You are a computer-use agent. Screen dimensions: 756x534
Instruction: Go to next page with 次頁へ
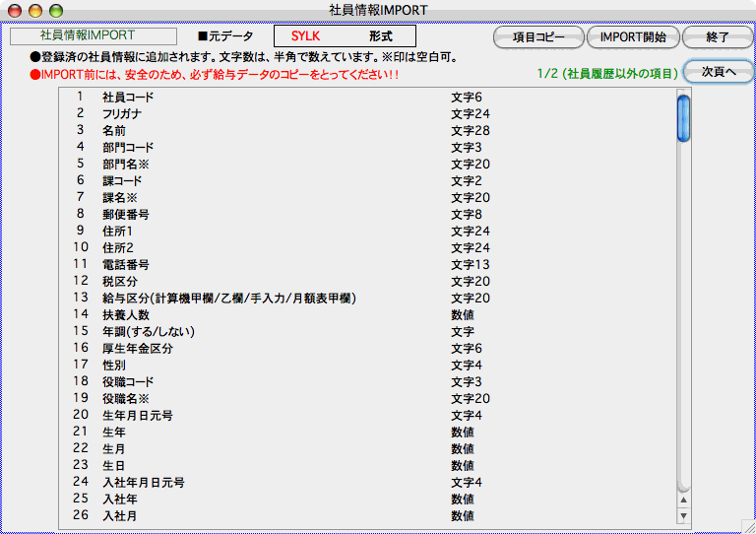click(x=718, y=72)
